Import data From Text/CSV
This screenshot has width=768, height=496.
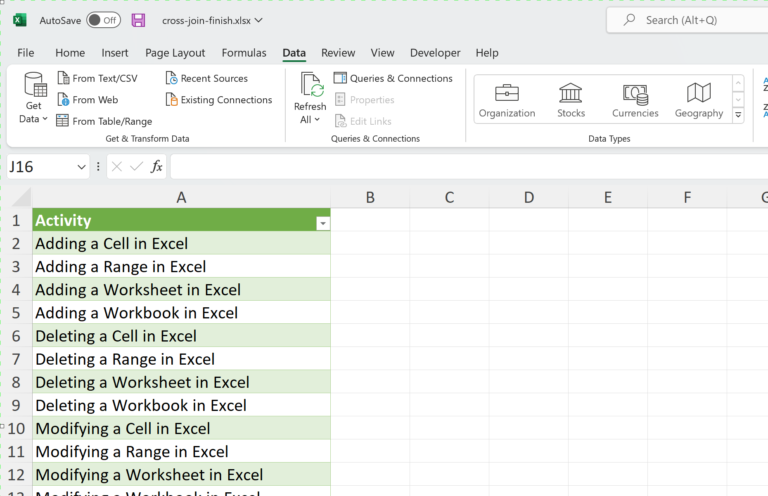(x=97, y=78)
